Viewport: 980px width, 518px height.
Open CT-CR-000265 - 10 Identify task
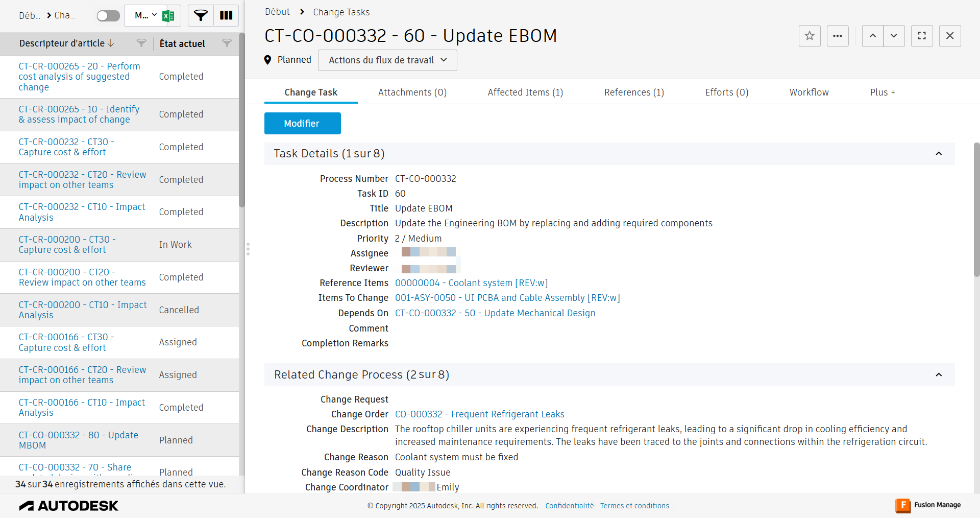79,114
